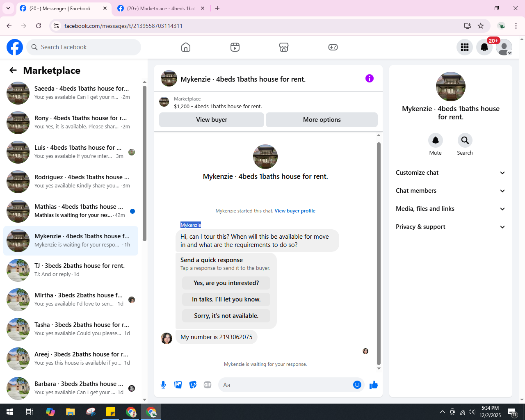Mute this conversation bell icon
Screen dimensions: 525x420
(436, 140)
